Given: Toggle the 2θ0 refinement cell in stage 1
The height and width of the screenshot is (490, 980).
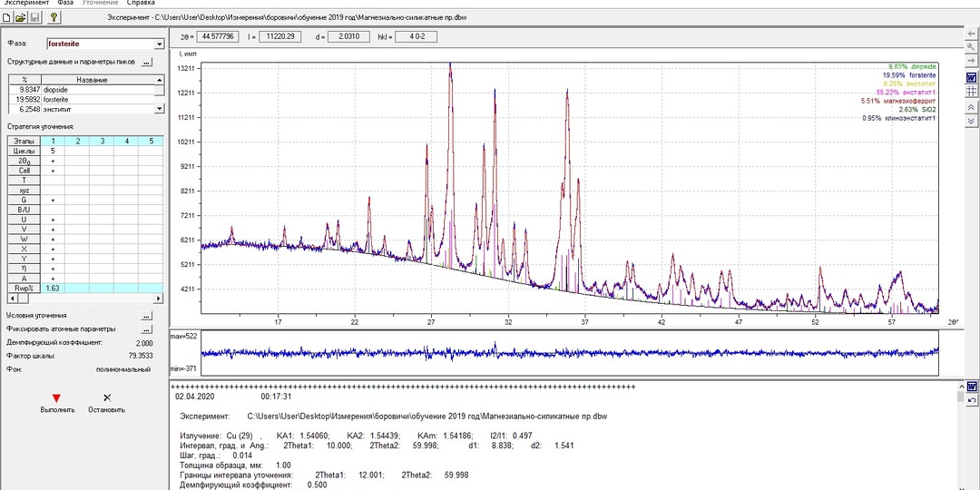Looking at the screenshot, I should [54, 162].
